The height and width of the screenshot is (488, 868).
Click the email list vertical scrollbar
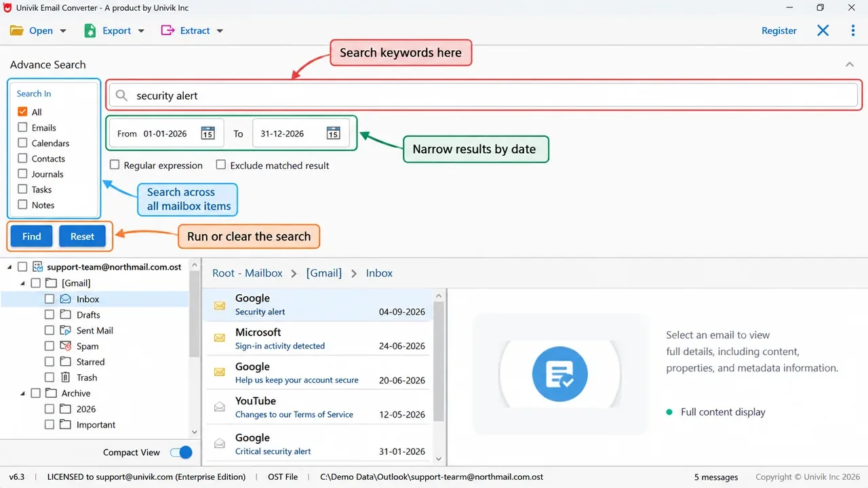[438, 360]
